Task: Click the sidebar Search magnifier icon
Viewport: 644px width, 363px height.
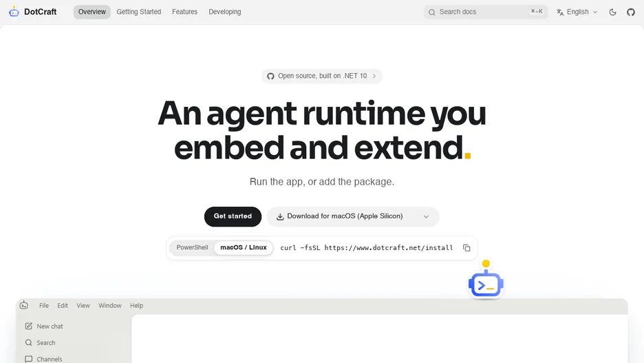Action: (x=28, y=342)
